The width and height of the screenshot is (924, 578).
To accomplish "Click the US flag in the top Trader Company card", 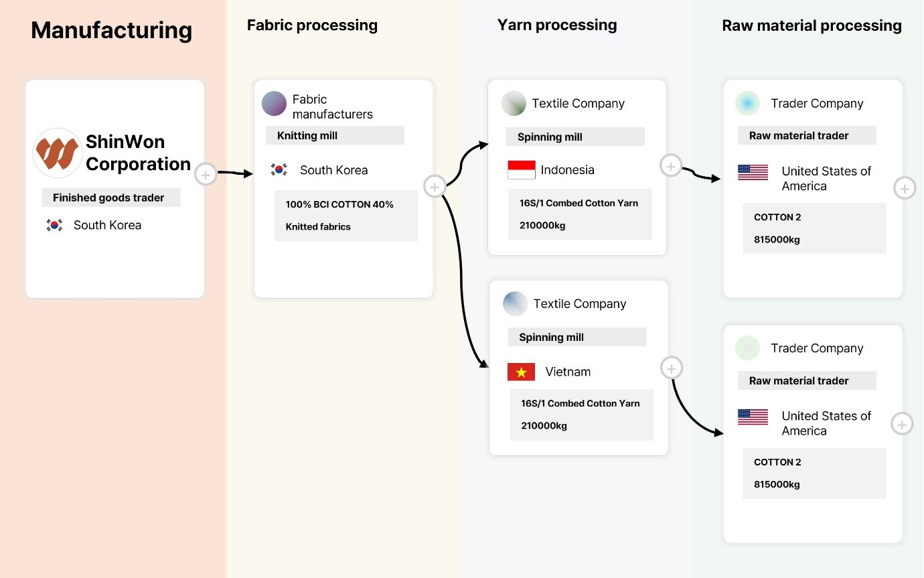I will pos(753,172).
